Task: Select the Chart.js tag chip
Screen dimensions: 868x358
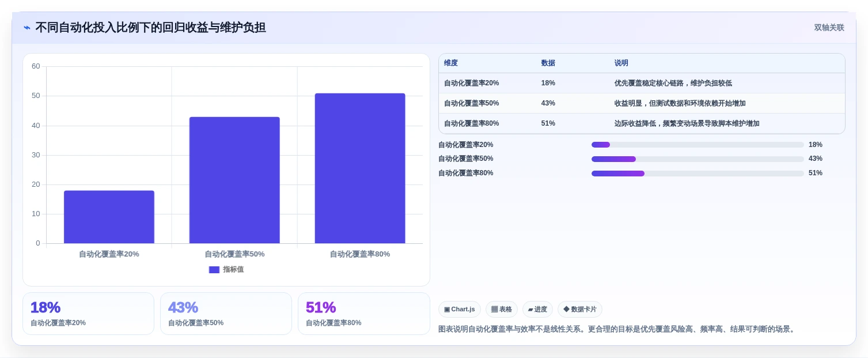Action: (460, 310)
